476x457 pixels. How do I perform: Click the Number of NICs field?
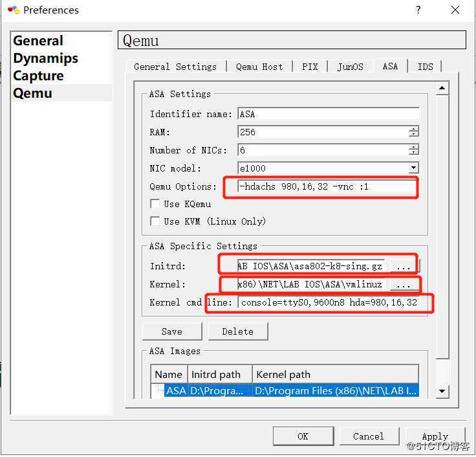click(323, 150)
